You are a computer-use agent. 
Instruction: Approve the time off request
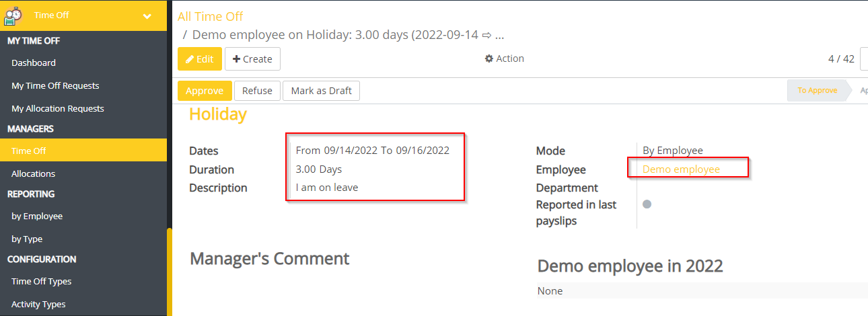coord(205,91)
